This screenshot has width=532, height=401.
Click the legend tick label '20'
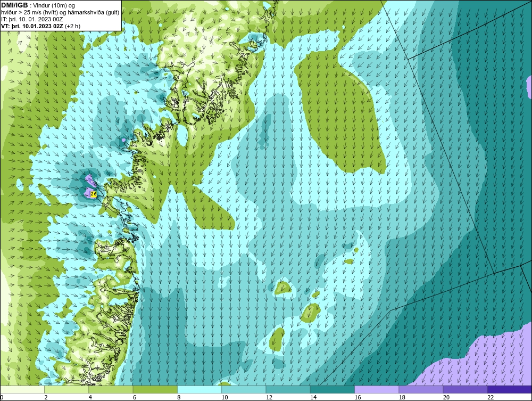pos(446,398)
